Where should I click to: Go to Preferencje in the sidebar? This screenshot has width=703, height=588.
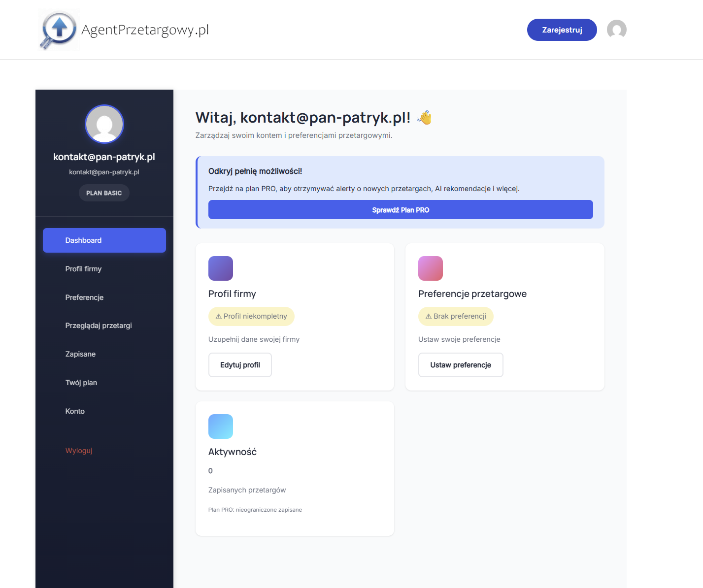(x=85, y=297)
